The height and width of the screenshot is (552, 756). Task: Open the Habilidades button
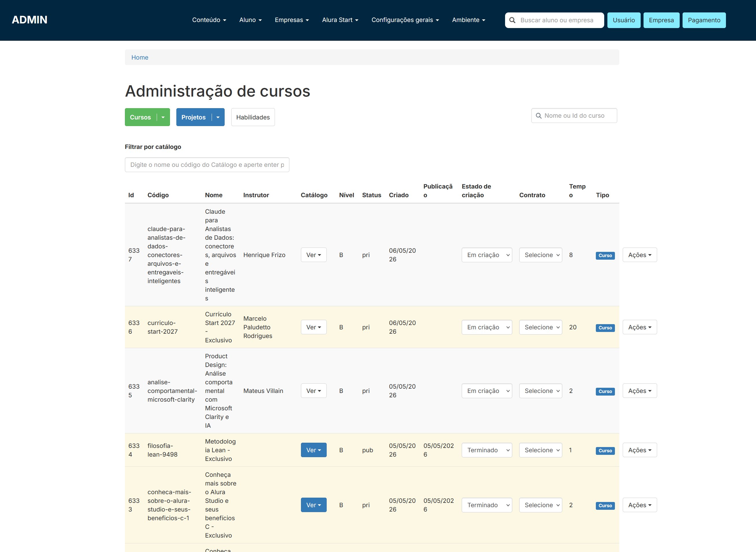(x=253, y=117)
